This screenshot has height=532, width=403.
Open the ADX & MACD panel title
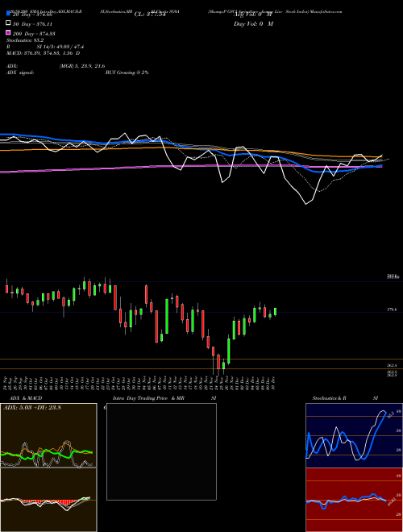[26, 398]
